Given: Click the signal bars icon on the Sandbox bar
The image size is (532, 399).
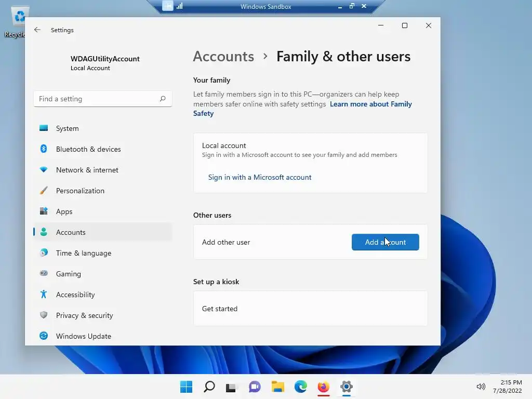Looking at the screenshot, I should tap(179, 6).
